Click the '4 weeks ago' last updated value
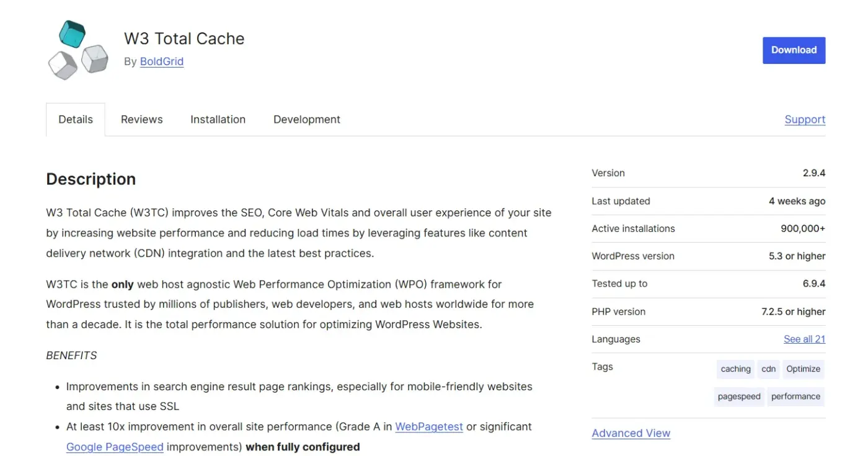Image resolution: width=868 pixels, height=456 pixels. (797, 201)
